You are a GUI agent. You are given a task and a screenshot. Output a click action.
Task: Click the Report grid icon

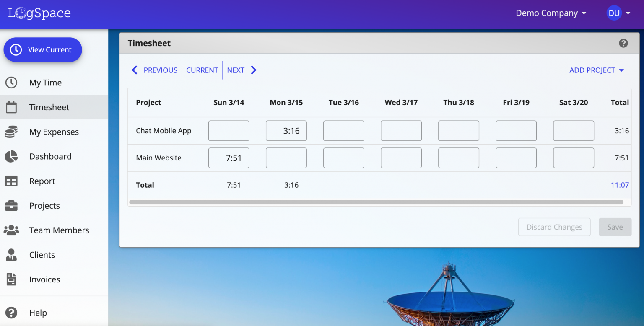11,181
